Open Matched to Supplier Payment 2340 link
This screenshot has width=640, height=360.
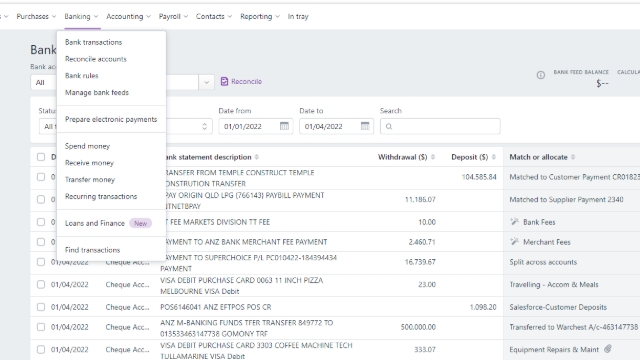(x=567, y=200)
